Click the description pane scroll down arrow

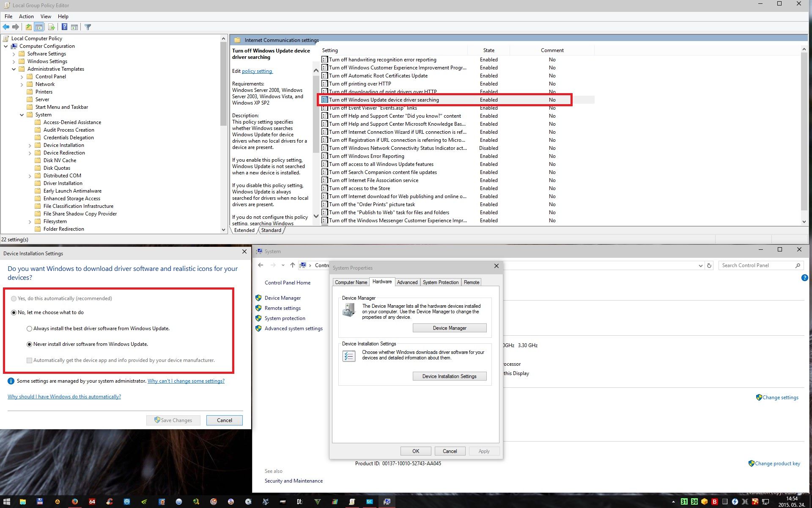coord(316,216)
